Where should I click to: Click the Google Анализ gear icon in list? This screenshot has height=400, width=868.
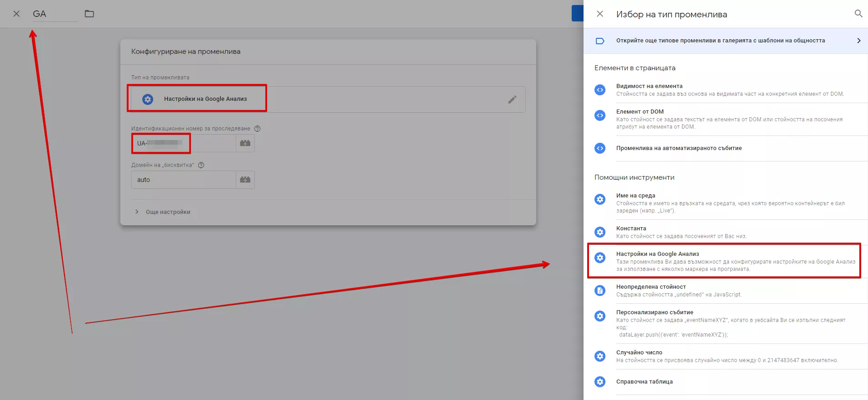(600, 258)
